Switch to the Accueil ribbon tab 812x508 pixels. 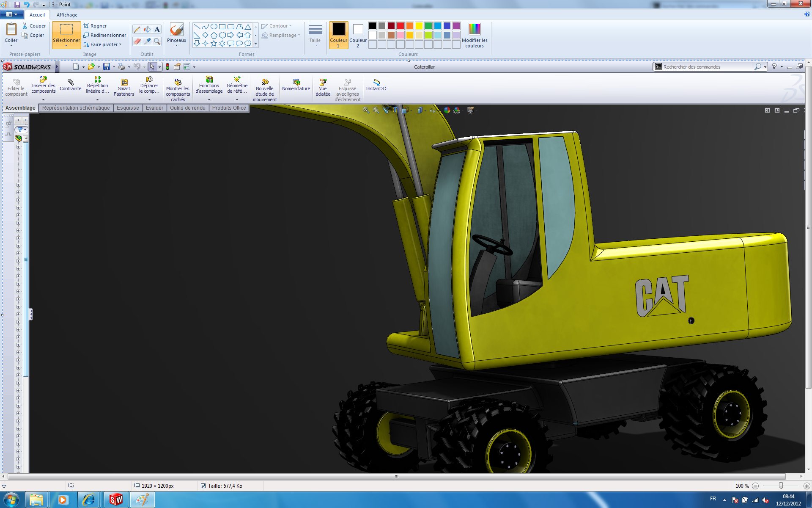tap(37, 15)
